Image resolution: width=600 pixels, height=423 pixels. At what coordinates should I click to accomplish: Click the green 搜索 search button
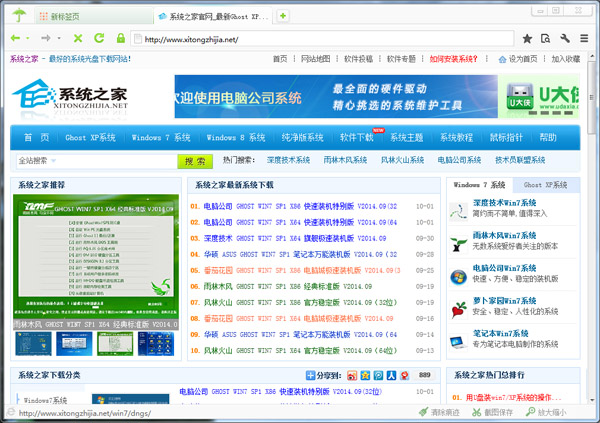(195, 160)
